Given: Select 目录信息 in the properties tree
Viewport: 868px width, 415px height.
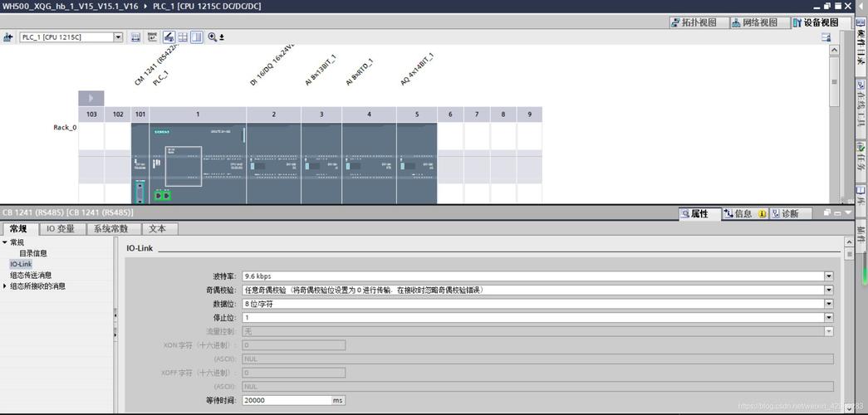Looking at the screenshot, I should pos(33,253).
